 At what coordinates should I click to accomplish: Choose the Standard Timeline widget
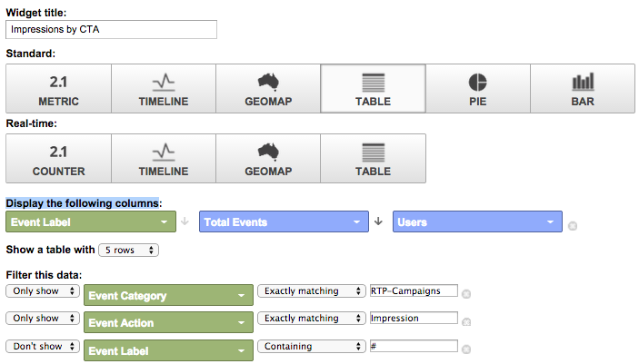pyautogui.click(x=163, y=88)
